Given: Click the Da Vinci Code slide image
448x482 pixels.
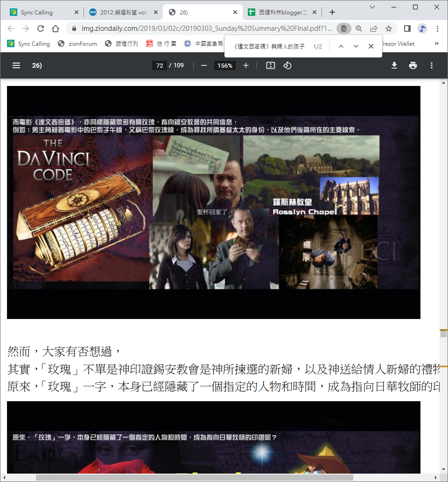Looking at the screenshot, I should (x=213, y=202).
